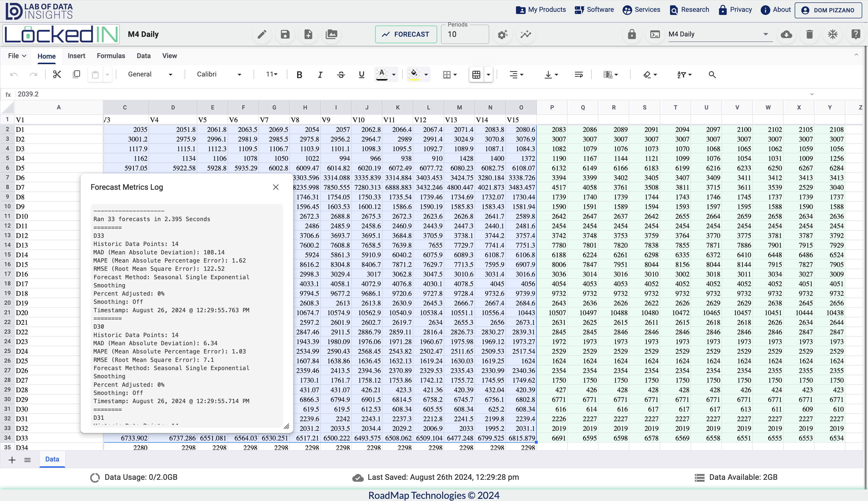Open the Software link
868x501 pixels.
click(594, 10)
